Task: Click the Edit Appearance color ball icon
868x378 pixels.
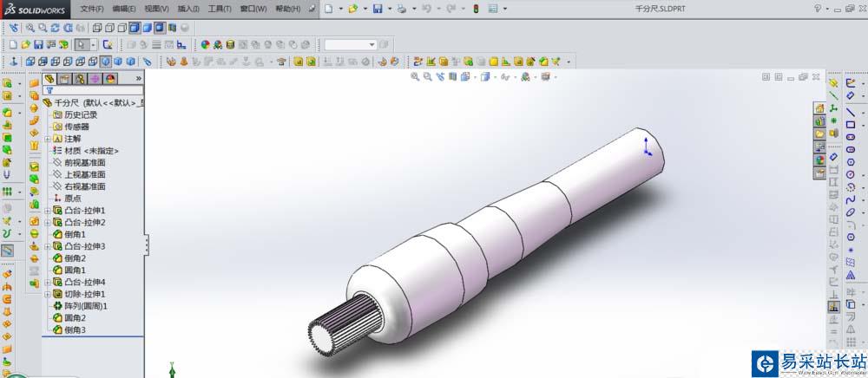Action: pyautogui.click(x=206, y=45)
